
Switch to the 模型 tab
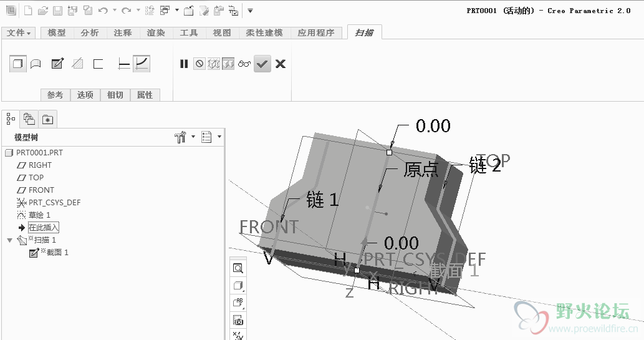tap(57, 33)
